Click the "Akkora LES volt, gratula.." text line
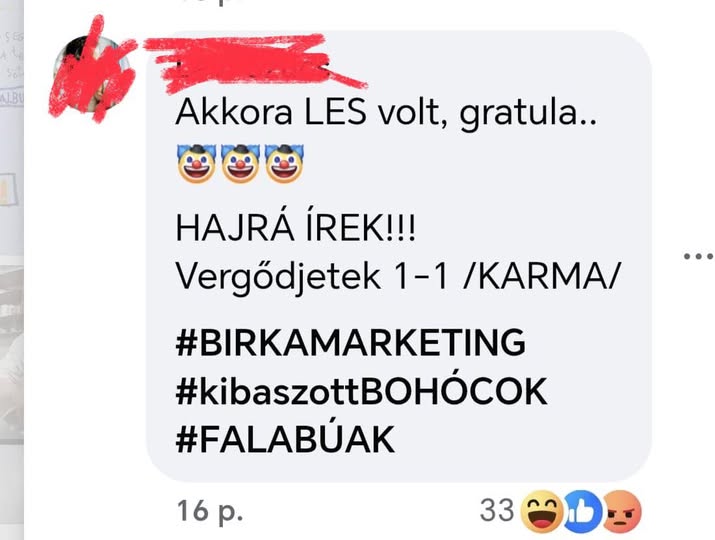The width and height of the screenshot is (715, 540). [x=386, y=113]
